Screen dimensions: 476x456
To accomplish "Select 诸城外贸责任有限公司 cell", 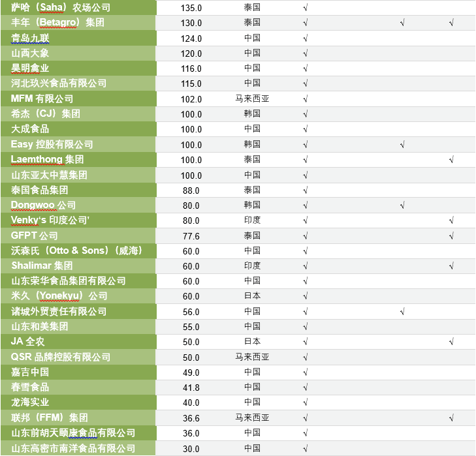I will click(x=78, y=311).
